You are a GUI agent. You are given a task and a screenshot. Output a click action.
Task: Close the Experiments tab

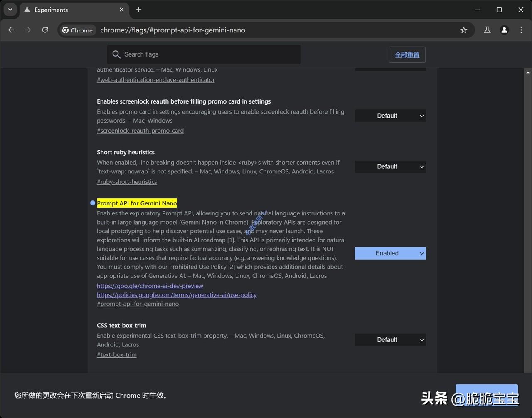121,10
